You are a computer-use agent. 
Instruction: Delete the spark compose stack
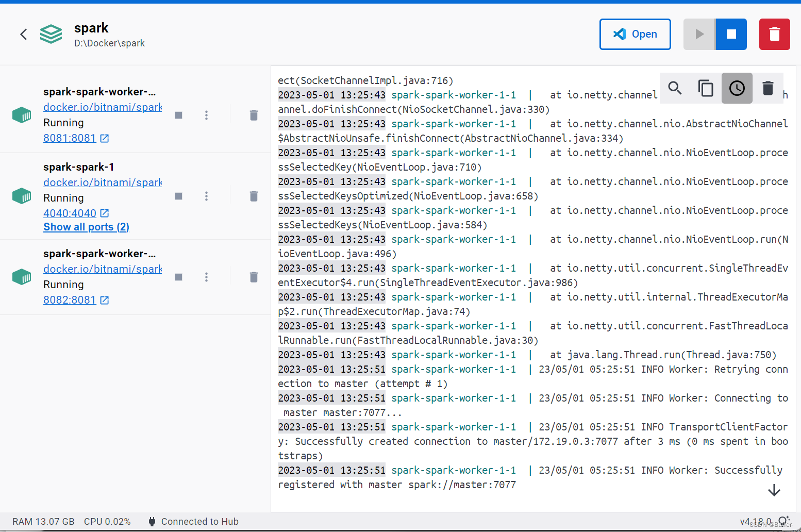click(774, 35)
